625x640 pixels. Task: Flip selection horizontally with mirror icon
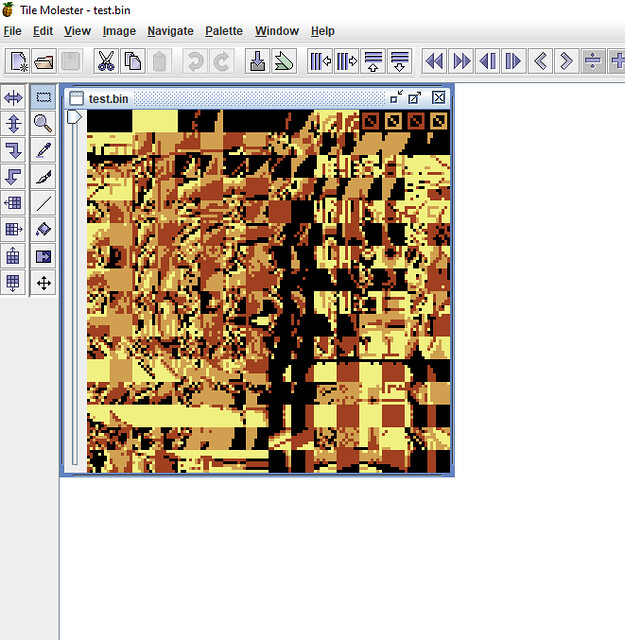(14, 97)
